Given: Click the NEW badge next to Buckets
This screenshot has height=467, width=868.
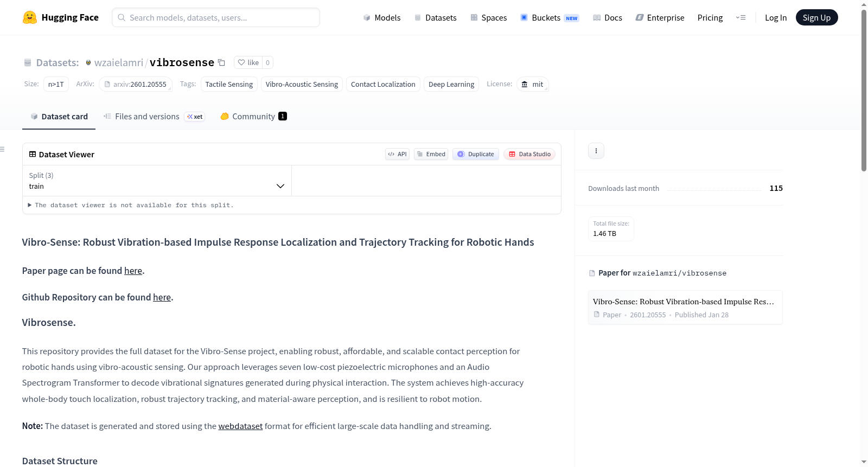Looking at the screenshot, I should click(572, 18).
